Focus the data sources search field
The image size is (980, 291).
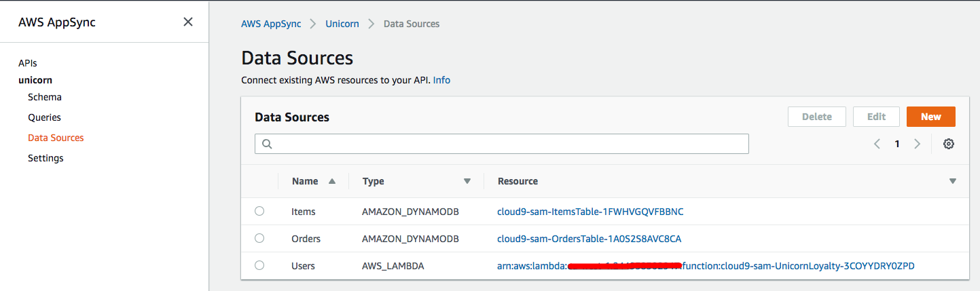pos(502,144)
